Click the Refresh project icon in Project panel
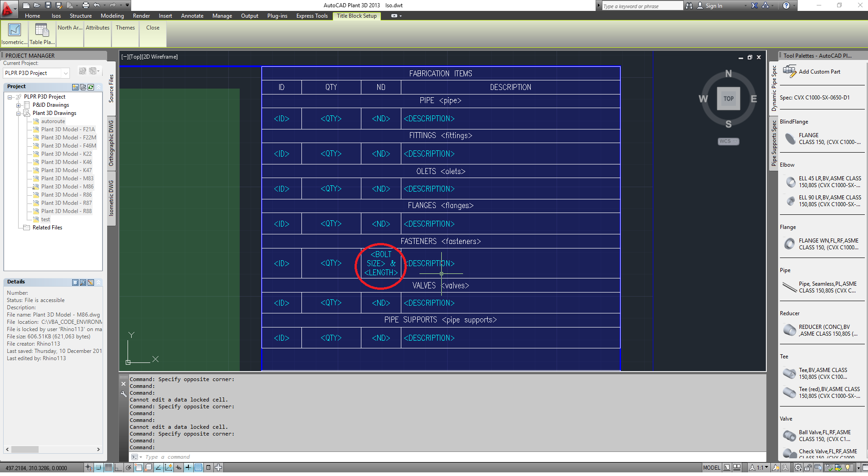This screenshot has width=868, height=476. coord(91,87)
